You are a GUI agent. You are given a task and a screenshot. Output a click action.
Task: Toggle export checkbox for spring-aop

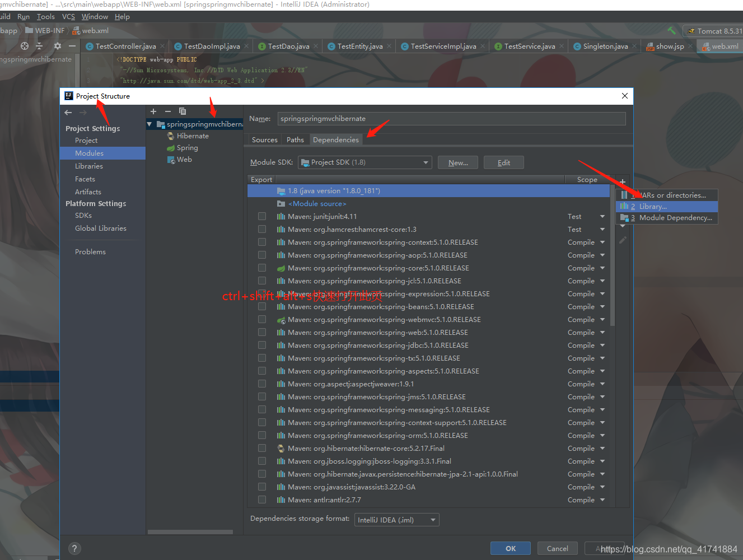(262, 255)
